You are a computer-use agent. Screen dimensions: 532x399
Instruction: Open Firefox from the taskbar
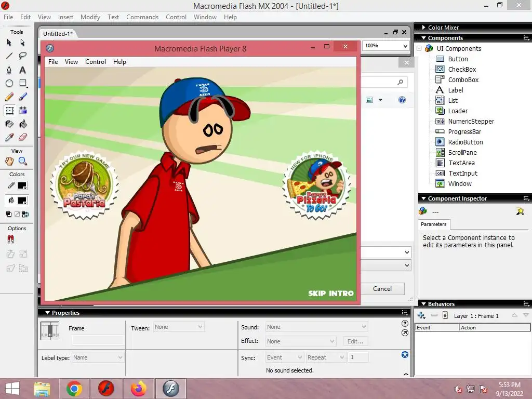[138, 389]
